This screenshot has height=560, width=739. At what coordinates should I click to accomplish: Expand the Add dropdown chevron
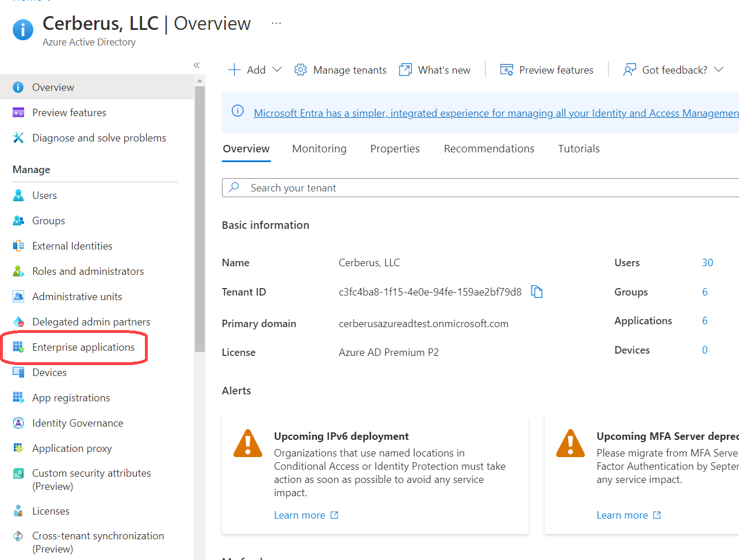tap(277, 70)
